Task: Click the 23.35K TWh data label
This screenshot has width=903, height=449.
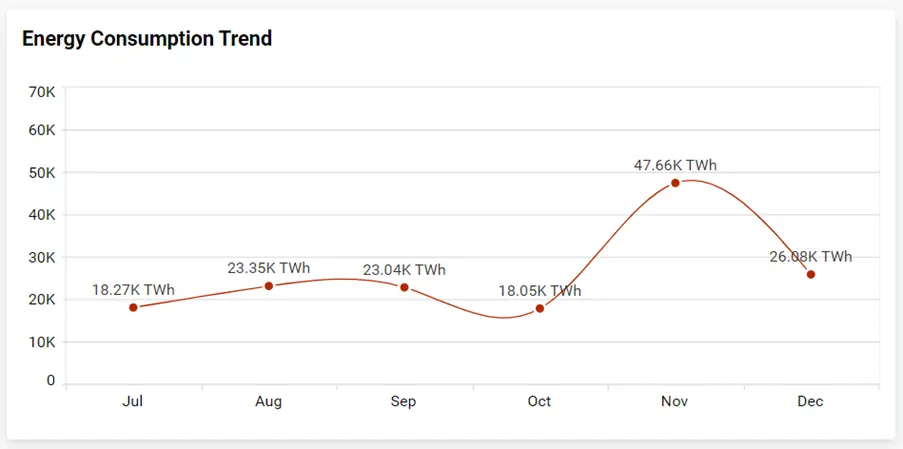Action: point(269,268)
